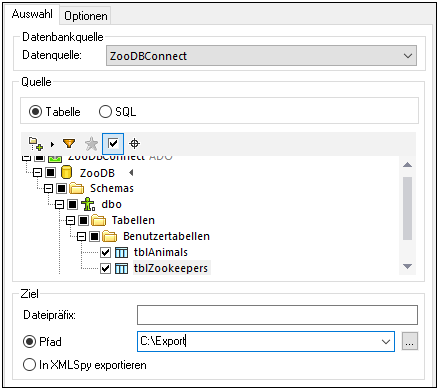This screenshot has width=439, height=390.
Task: Select the tblZookeepers table row
Action: click(x=171, y=268)
